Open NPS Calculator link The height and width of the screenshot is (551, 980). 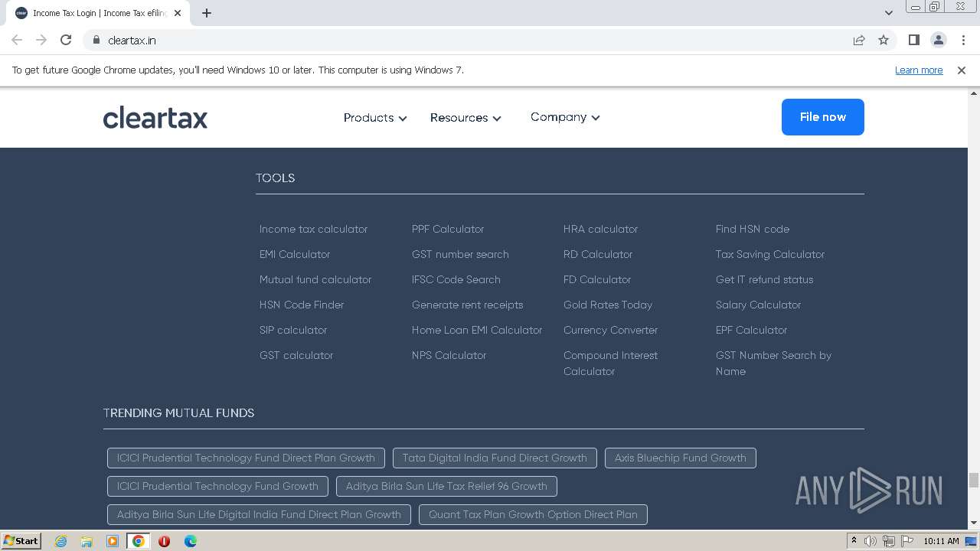pos(449,355)
